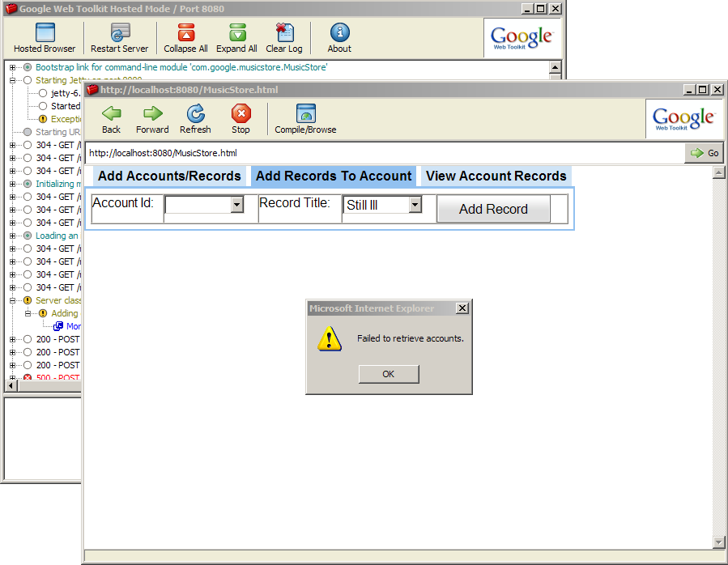
Task: Refresh the MusicStore page
Action: click(x=195, y=119)
